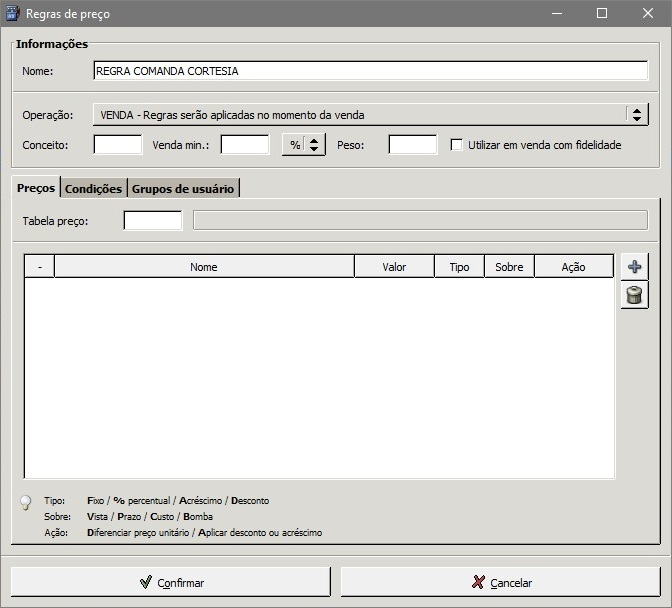
Task: Maximize the Regras de preço window
Action: click(x=602, y=13)
